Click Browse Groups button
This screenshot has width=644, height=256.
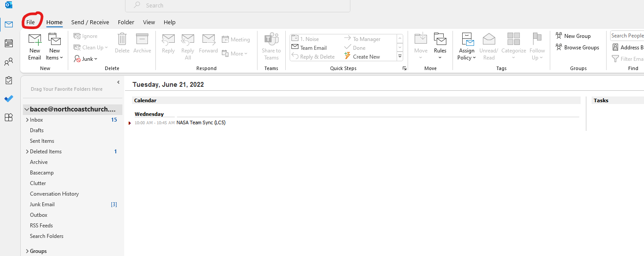577,48
